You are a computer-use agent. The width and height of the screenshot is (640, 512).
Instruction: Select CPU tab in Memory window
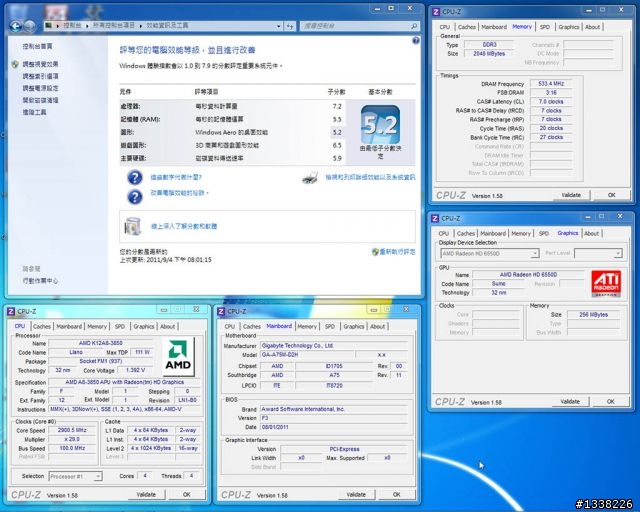click(444, 27)
